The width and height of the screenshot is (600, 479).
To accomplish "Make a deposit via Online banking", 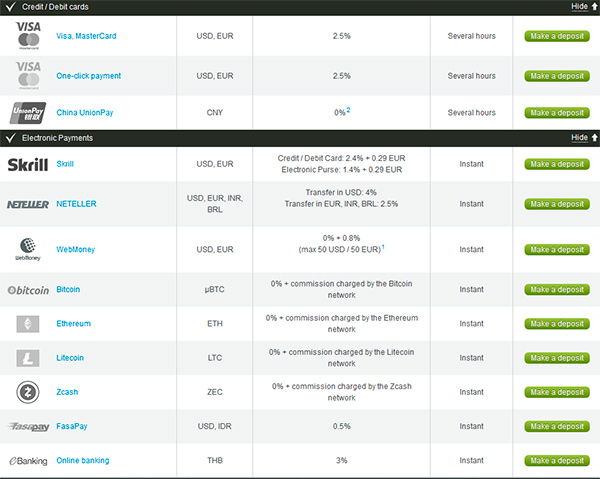I will [x=557, y=461].
